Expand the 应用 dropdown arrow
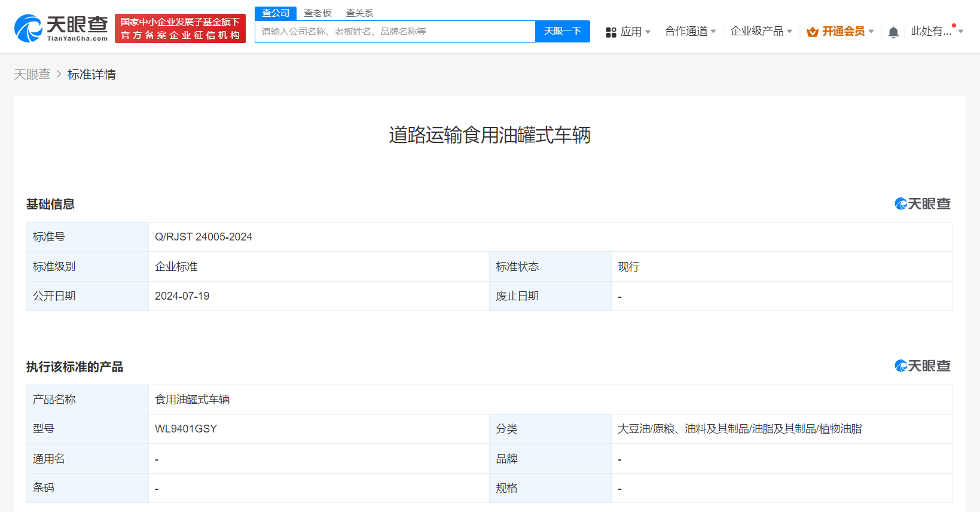Viewport: 980px width, 512px height. pos(648,32)
